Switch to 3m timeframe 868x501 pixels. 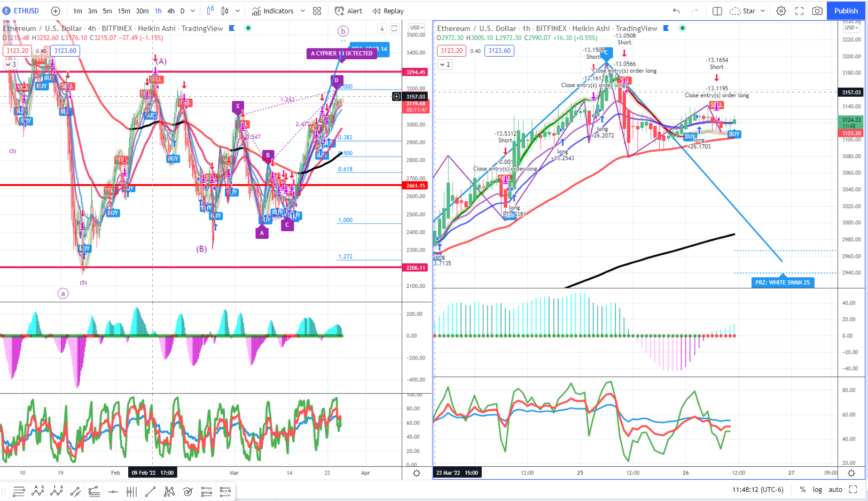click(x=92, y=11)
